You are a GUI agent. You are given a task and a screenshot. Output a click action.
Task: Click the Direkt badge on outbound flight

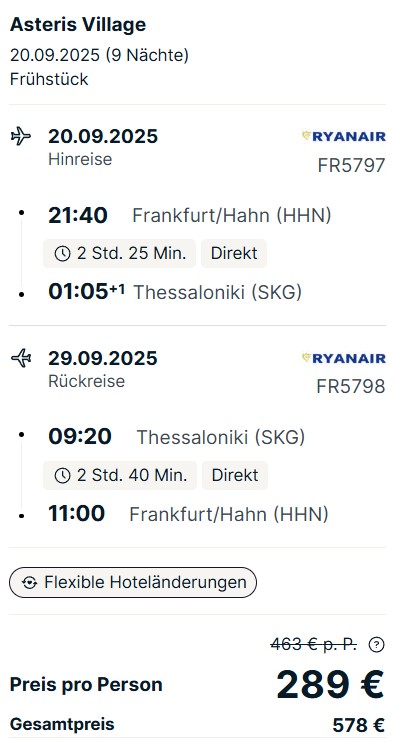(234, 253)
